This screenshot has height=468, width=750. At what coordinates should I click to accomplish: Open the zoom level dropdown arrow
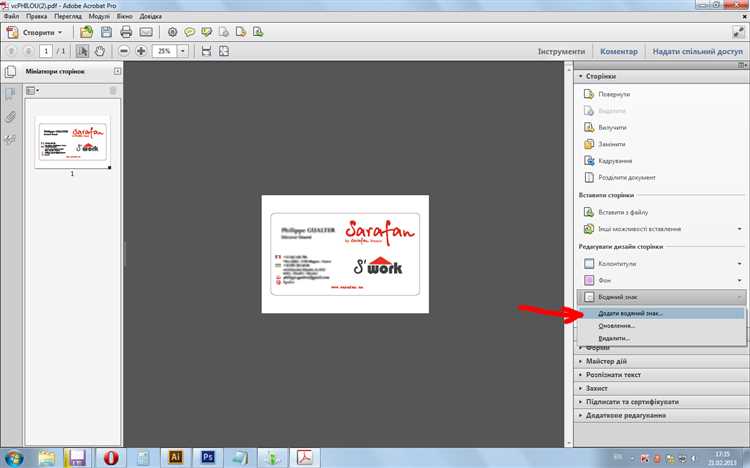click(183, 51)
